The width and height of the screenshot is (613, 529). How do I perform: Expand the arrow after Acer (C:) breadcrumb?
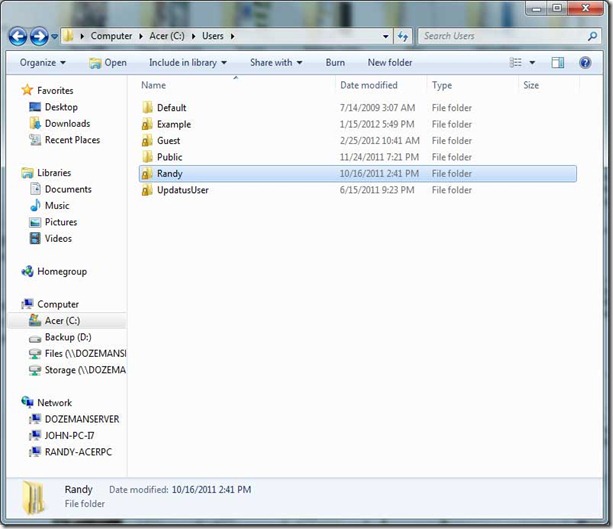[x=193, y=36]
